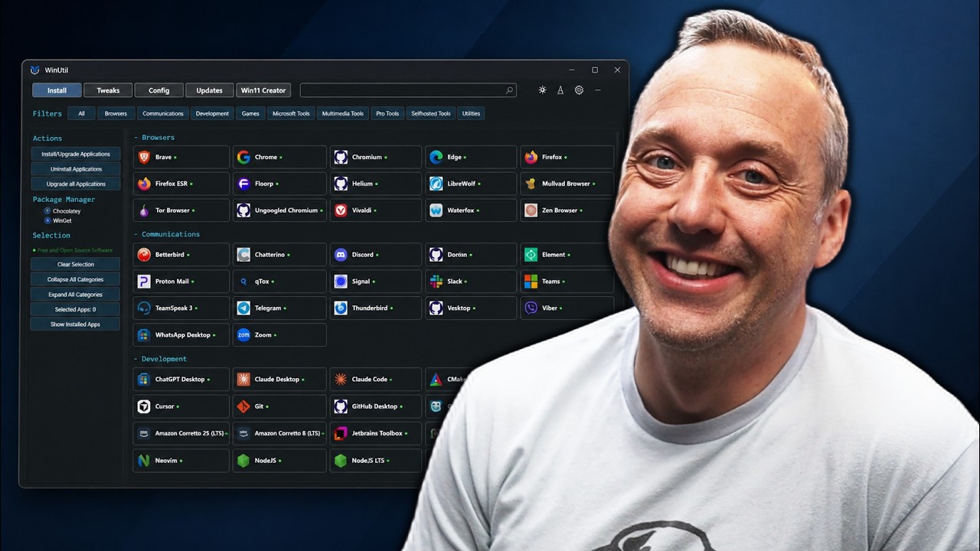Filter by Development apps

[x=212, y=113]
